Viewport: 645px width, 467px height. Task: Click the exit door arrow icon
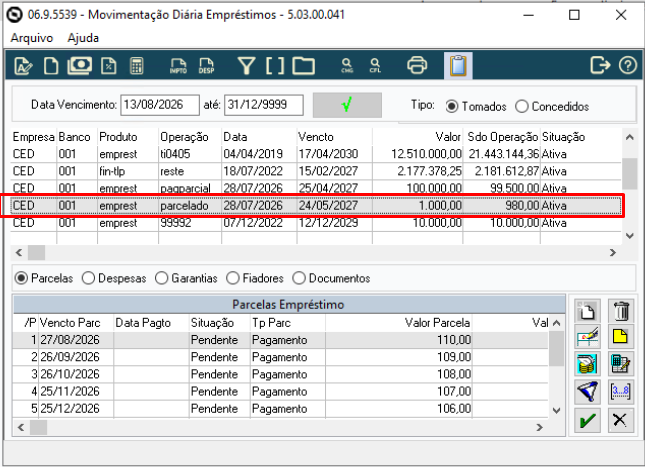click(x=600, y=65)
